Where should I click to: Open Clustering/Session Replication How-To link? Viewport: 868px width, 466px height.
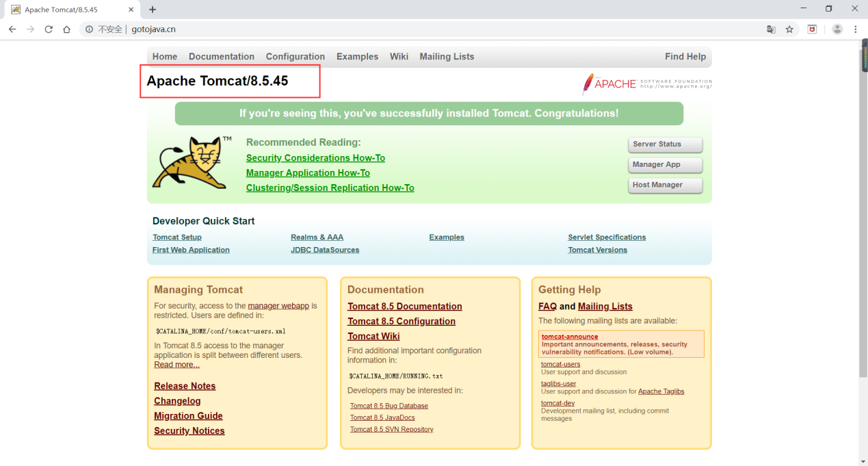pyautogui.click(x=330, y=188)
